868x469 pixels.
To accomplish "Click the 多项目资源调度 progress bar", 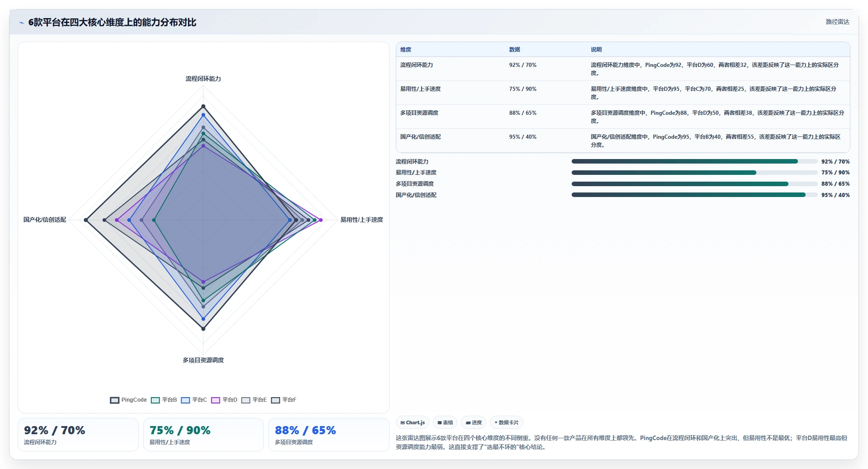I will tap(694, 184).
